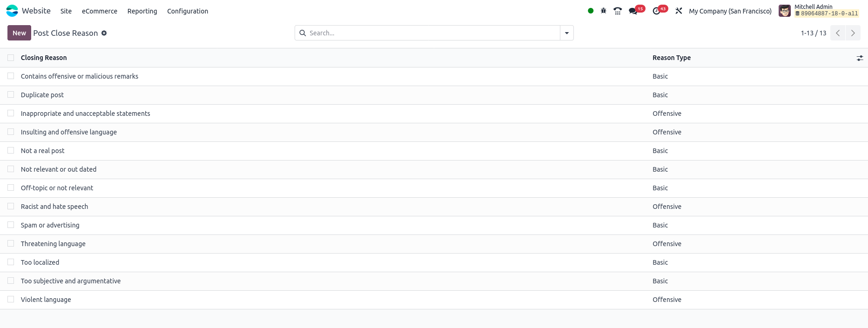
Task: Open the debug bug icon menu
Action: 604,11
